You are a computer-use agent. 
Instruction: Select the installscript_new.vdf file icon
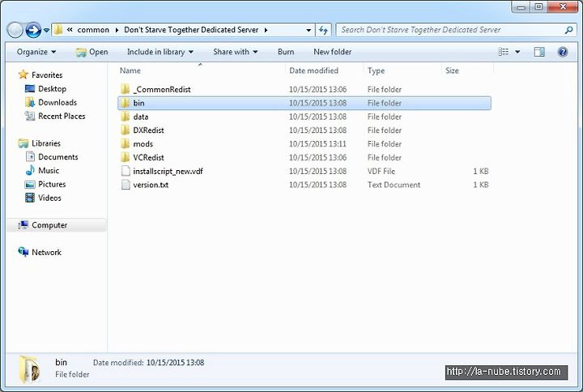point(126,171)
